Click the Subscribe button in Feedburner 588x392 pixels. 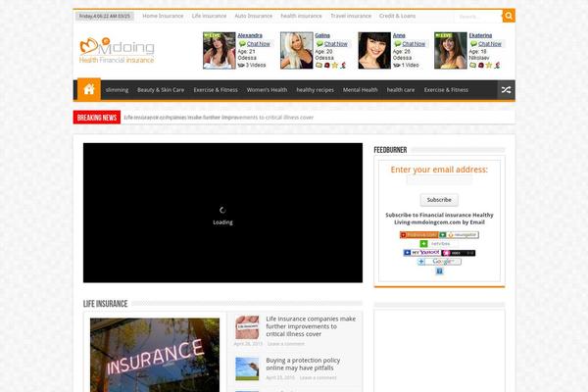pyautogui.click(x=439, y=200)
